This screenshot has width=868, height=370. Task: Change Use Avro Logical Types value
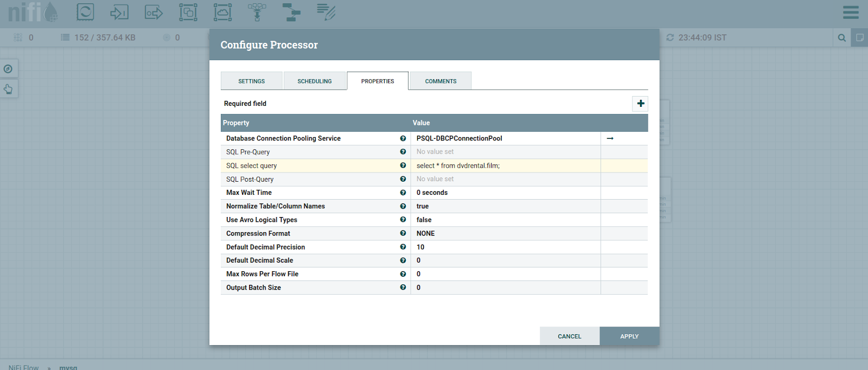tap(505, 220)
